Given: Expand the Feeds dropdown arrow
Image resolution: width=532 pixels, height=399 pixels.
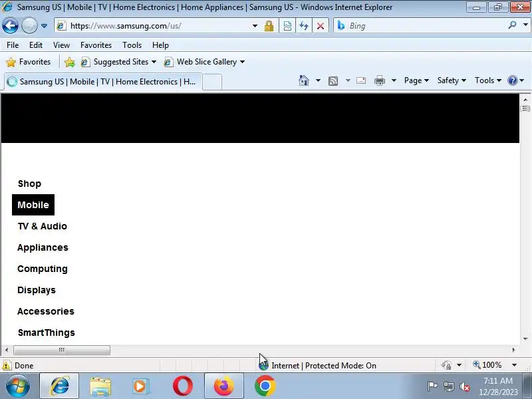Looking at the screenshot, I should point(348,80).
